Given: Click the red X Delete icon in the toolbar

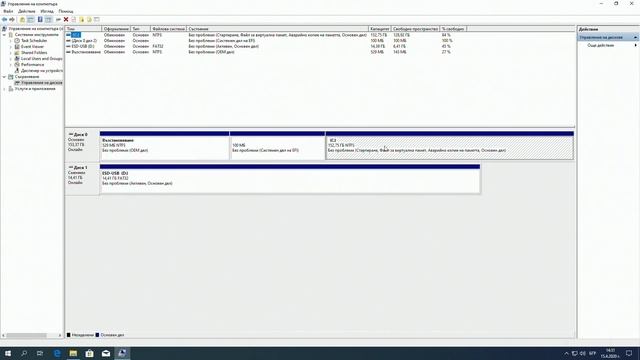Looking at the screenshot, I should pyautogui.click(x=66, y=20).
